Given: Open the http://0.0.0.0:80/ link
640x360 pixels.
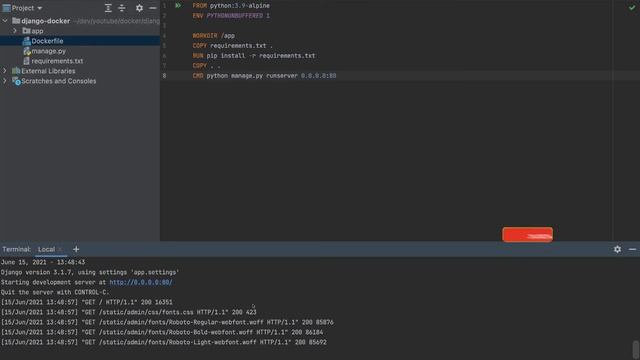Looking at the screenshot, I should 140,282.
